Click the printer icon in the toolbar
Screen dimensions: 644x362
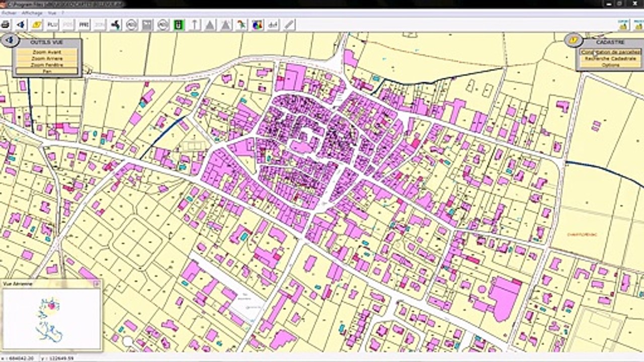[6, 25]
